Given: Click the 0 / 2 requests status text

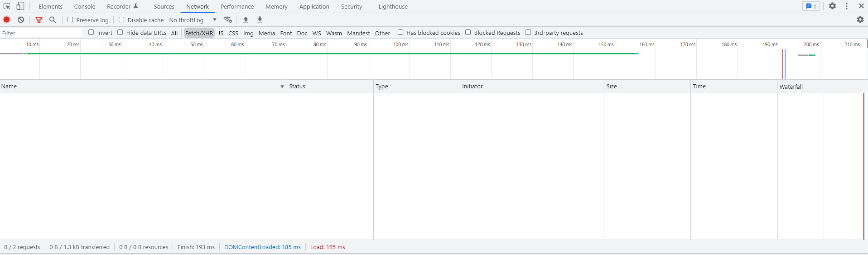Looking at the screenshot, I should pos(22,247).
